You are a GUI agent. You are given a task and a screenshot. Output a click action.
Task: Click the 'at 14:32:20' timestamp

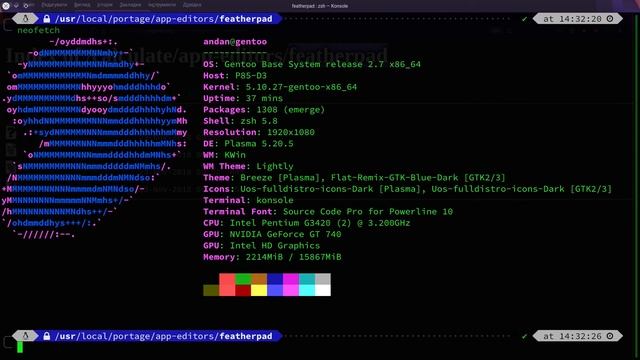click(x=572, y=19)
